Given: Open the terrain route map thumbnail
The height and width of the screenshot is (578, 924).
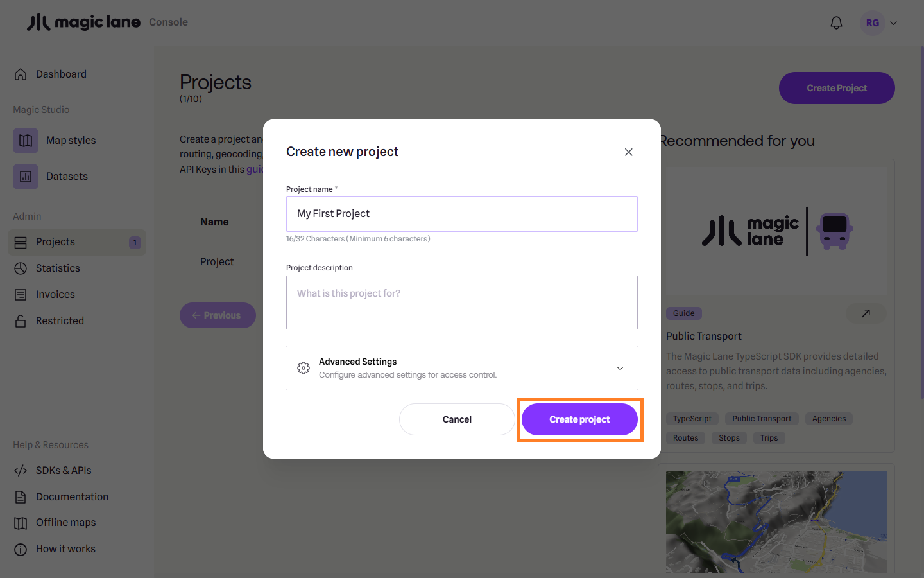Looking at the screenshot, I should 776,521.
